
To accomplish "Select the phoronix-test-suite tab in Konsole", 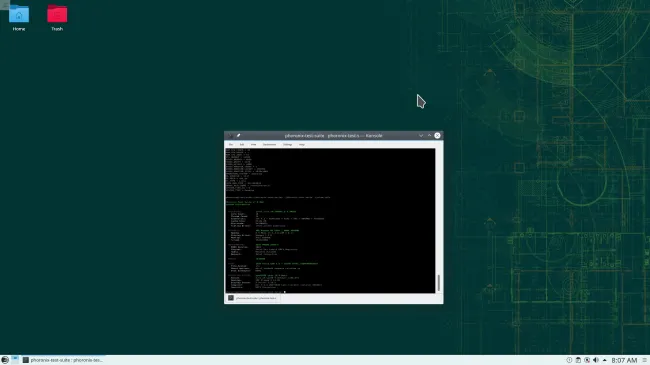I will tap(252, 298).
